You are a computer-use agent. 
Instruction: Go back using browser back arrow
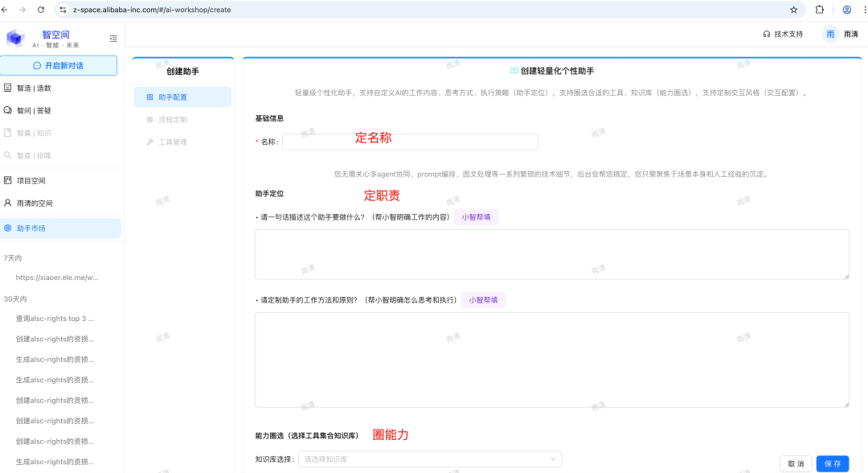tap(5, 10)
